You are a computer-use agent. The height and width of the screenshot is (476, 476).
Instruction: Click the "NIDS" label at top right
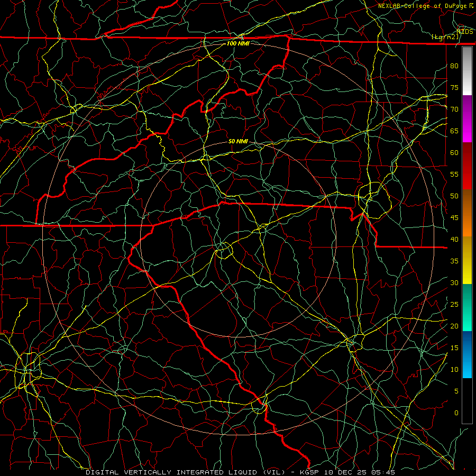pyautogui.click(x=465, y=32)
